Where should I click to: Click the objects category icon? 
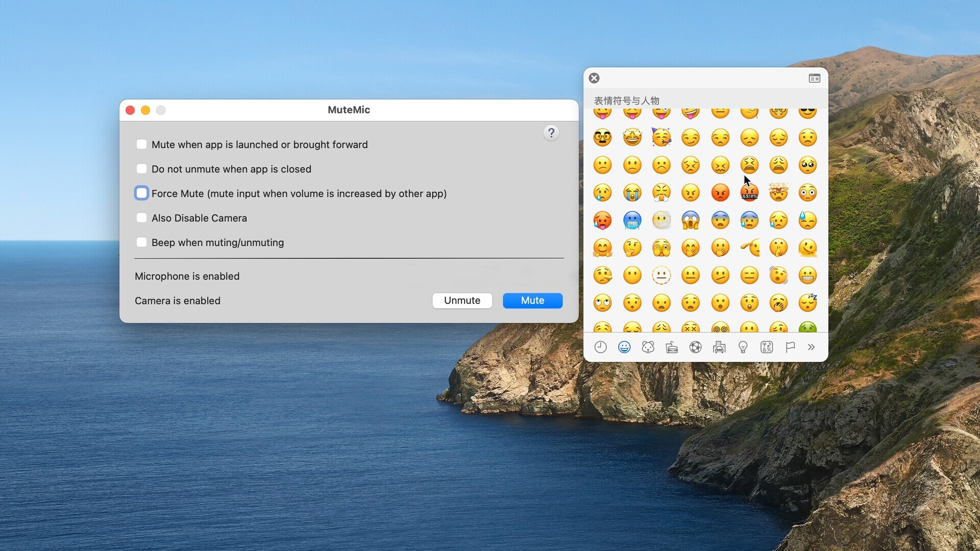coord(743,346)
